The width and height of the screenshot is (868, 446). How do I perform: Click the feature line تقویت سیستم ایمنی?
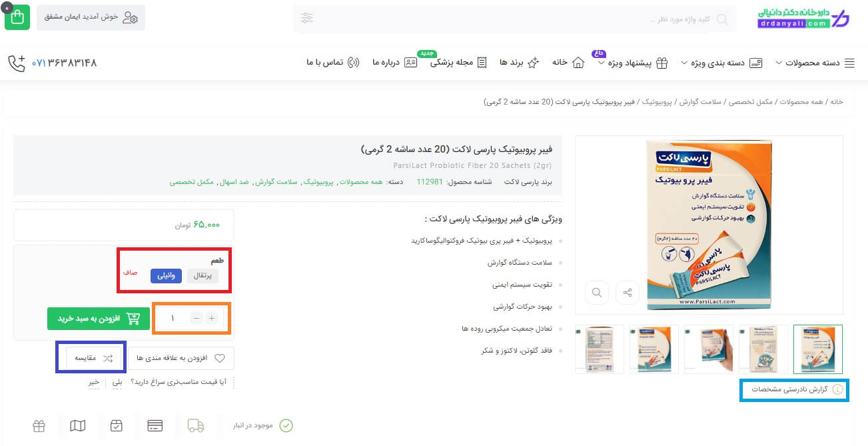(524, 285)
